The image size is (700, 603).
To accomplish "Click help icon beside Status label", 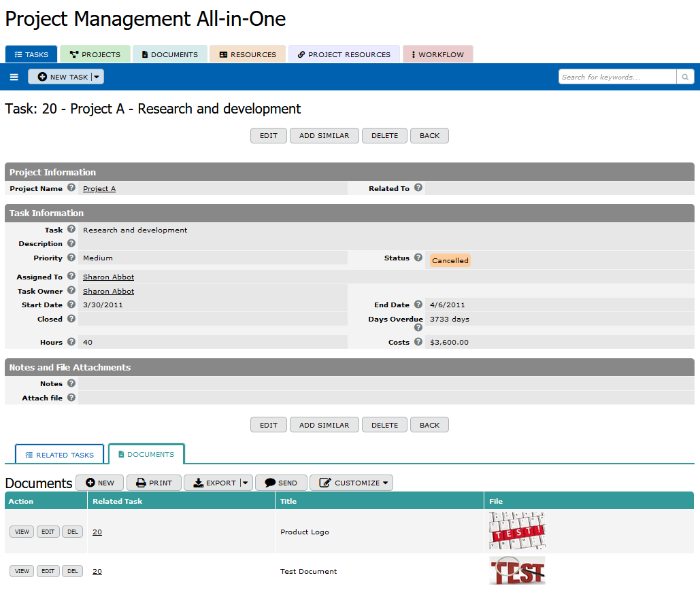I will 418,258.
